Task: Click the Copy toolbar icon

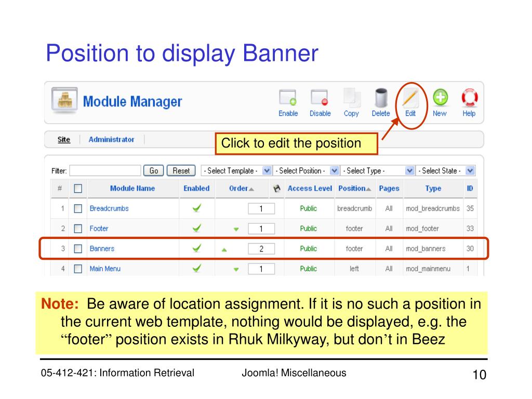Action: tap(352, 98)
